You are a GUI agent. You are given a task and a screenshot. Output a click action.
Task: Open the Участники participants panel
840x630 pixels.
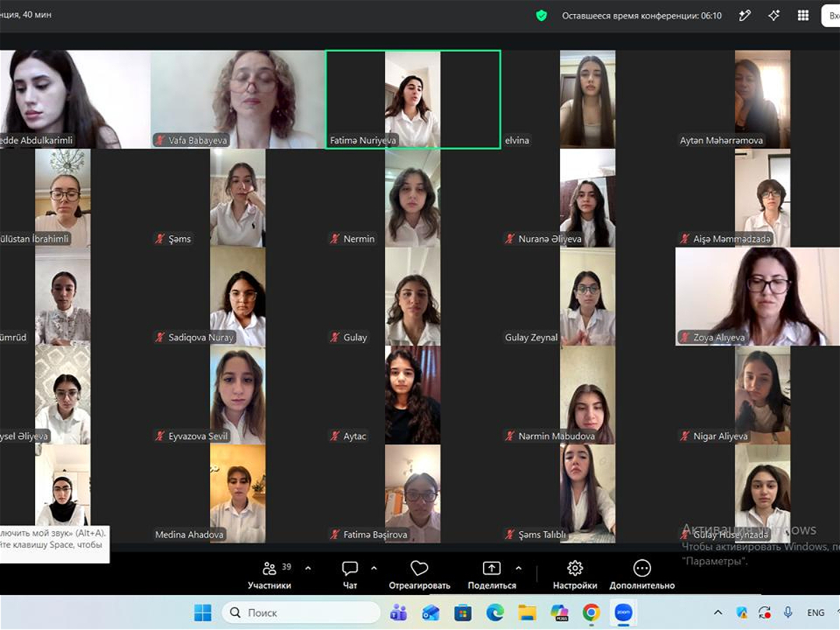coord(269,575)
